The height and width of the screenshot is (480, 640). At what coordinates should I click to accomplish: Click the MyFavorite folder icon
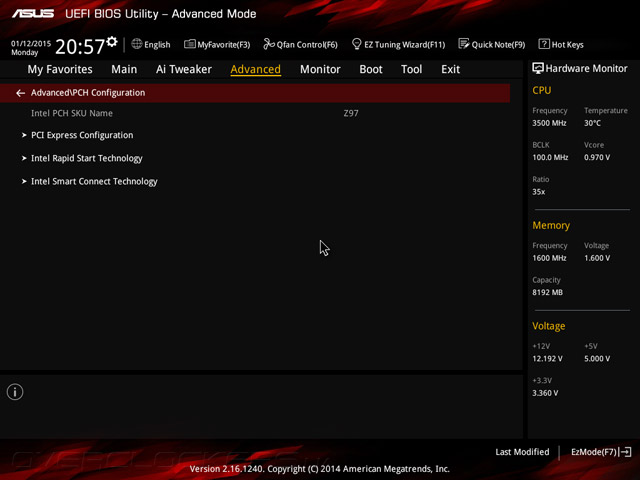[189, 44]
